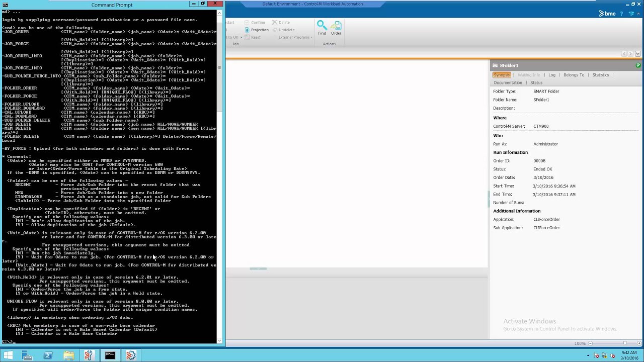The height and width of the screenshot is (362, 644).
Task: Click the taskbar clock 9:42 AM
Action: [x=630, y=352]
